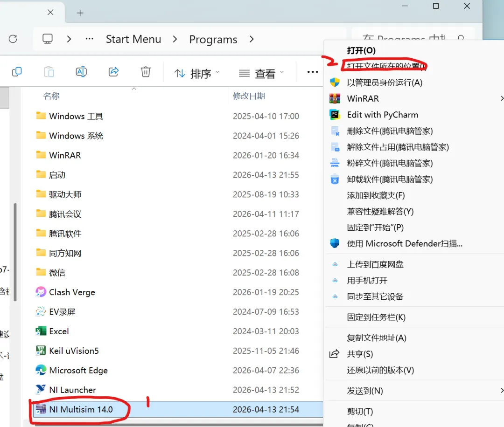Choose 以管理员身份运行(A)
The height and width of the screenshot is (427, 504).
[385, 83]
